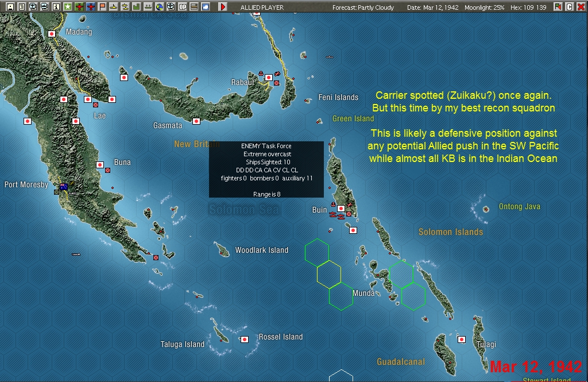Image resolution: width=588 pixels, height=382 pixels.
Task: Open the yellow ship list icon
Action: [x=114, y=7]
